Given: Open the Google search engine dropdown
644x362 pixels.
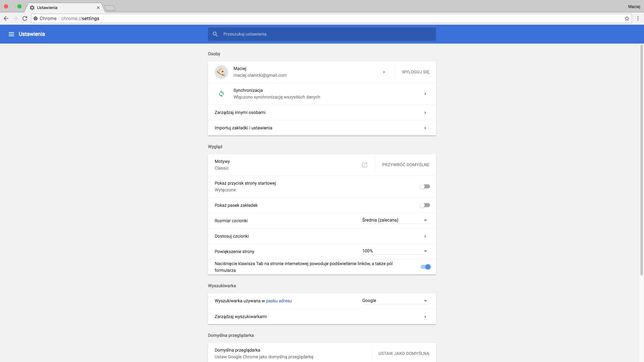Looking at the screenshot, I should [395, 301].
